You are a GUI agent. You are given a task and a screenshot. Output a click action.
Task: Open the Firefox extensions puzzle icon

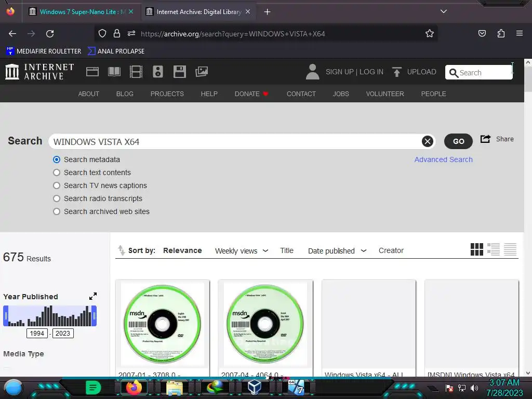[x=501, y=33]
